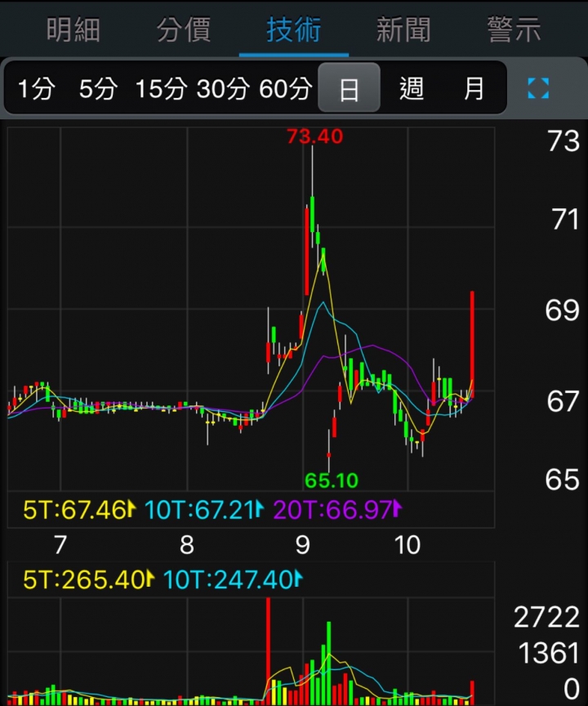Switch to the 30分 interval
The image size is (588, 706).
tap(223, 88)
